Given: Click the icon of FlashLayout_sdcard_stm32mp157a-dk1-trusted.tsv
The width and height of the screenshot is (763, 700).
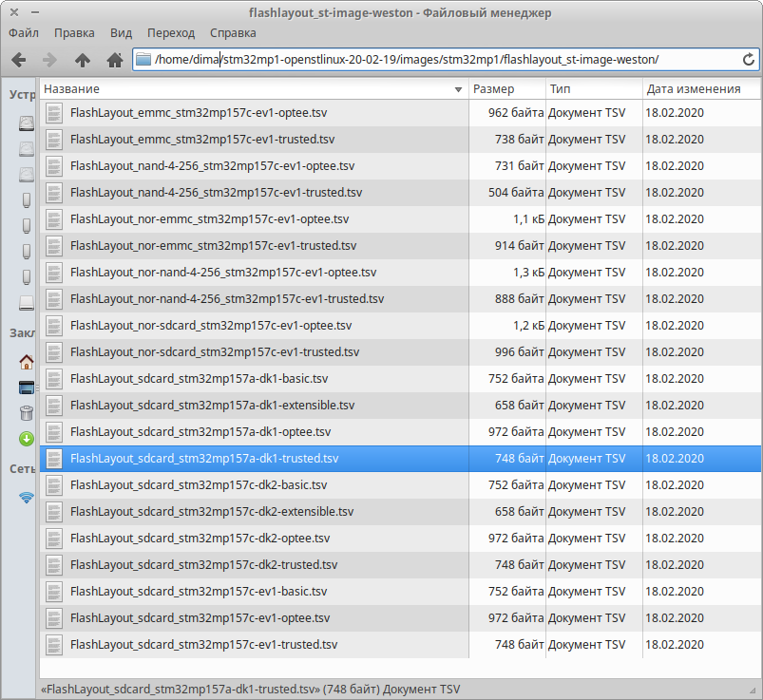Looking at the screenshot, I should [54, 459].
